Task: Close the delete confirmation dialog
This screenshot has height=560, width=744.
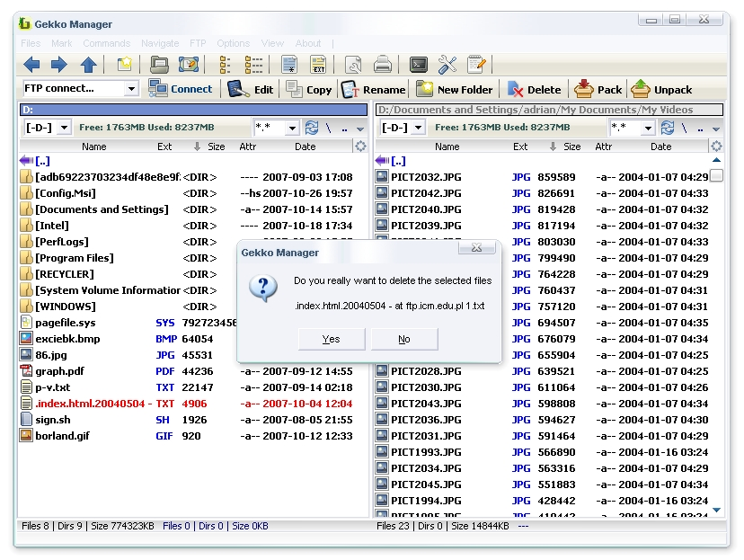Action: tap(477, 247)
